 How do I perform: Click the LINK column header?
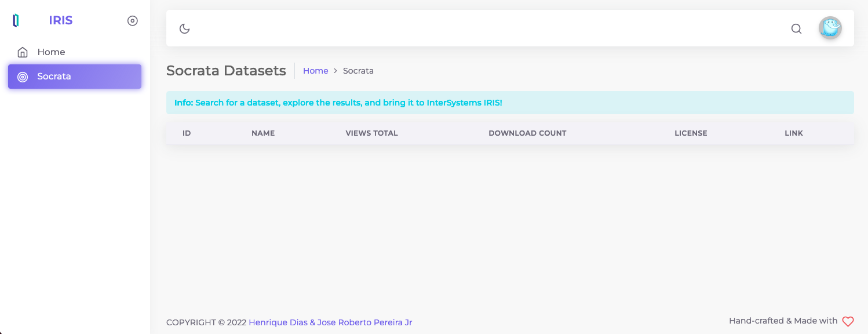(x=794, y=133)
